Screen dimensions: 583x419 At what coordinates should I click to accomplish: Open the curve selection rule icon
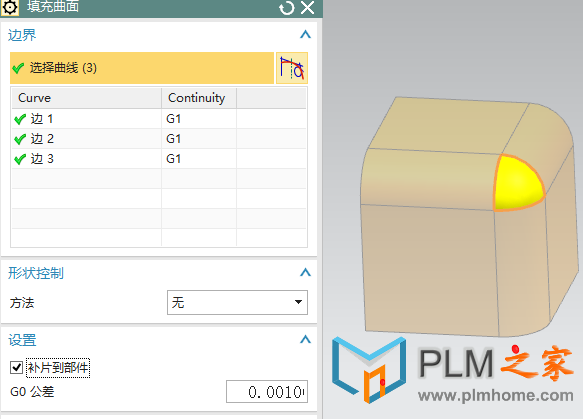pyautogui.click(x=292, y=68)
